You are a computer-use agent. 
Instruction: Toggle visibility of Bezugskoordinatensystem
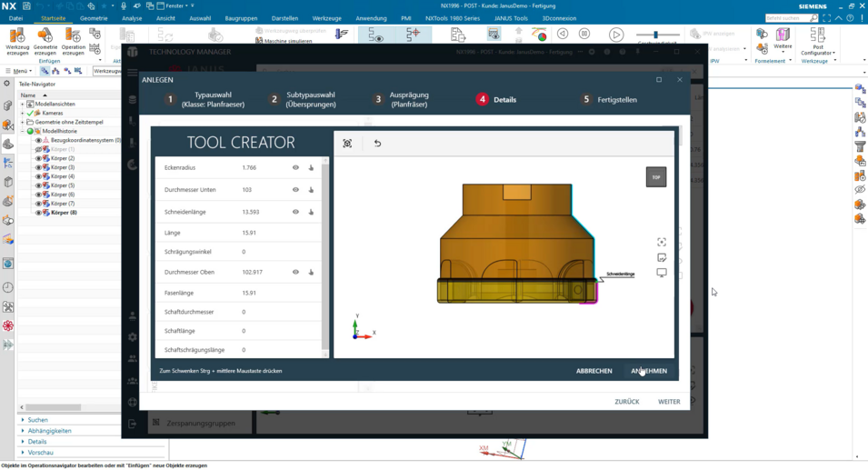(x=39, y=141)
